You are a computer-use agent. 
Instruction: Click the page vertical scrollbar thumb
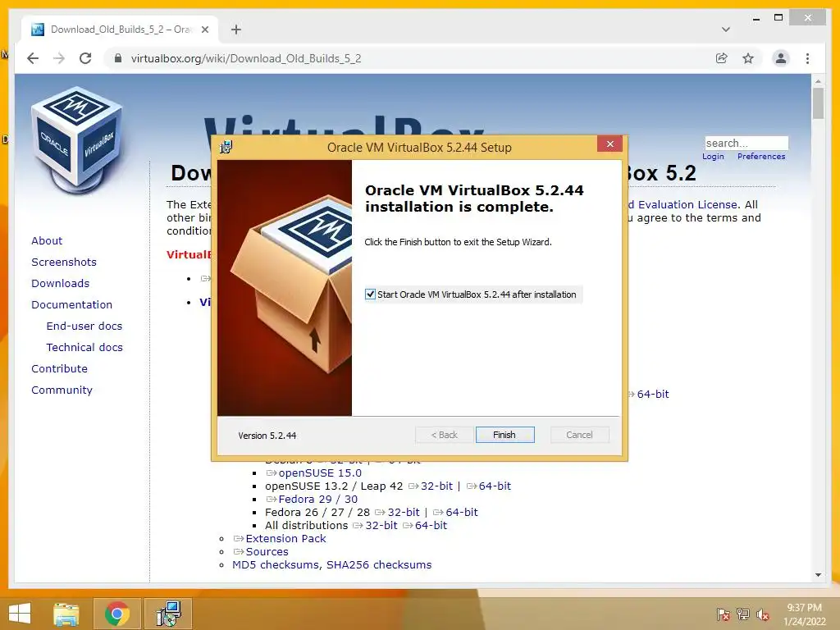(x=818, y=103)
